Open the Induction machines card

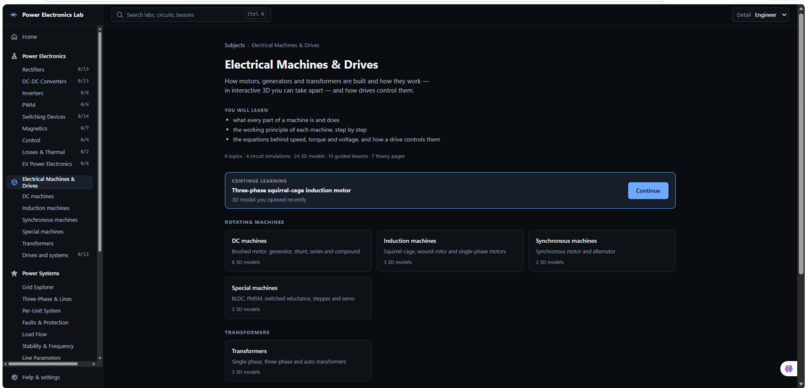point(450,251)
